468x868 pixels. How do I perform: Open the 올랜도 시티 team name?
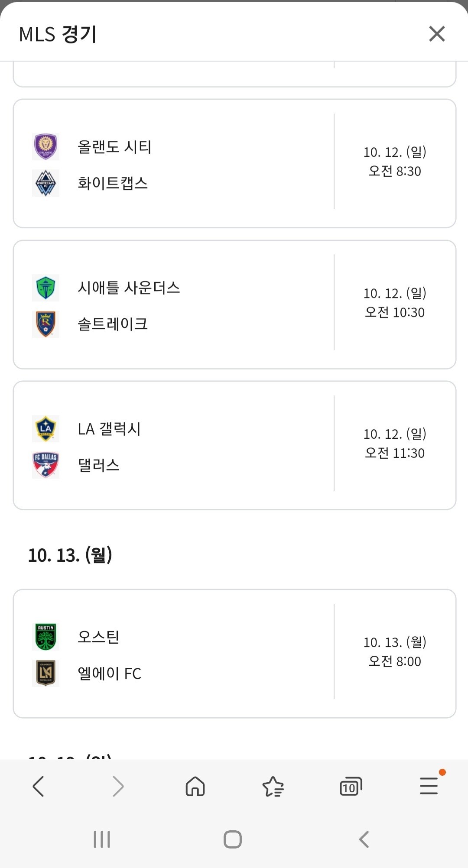pyautogui.click(x=114, y=147)
